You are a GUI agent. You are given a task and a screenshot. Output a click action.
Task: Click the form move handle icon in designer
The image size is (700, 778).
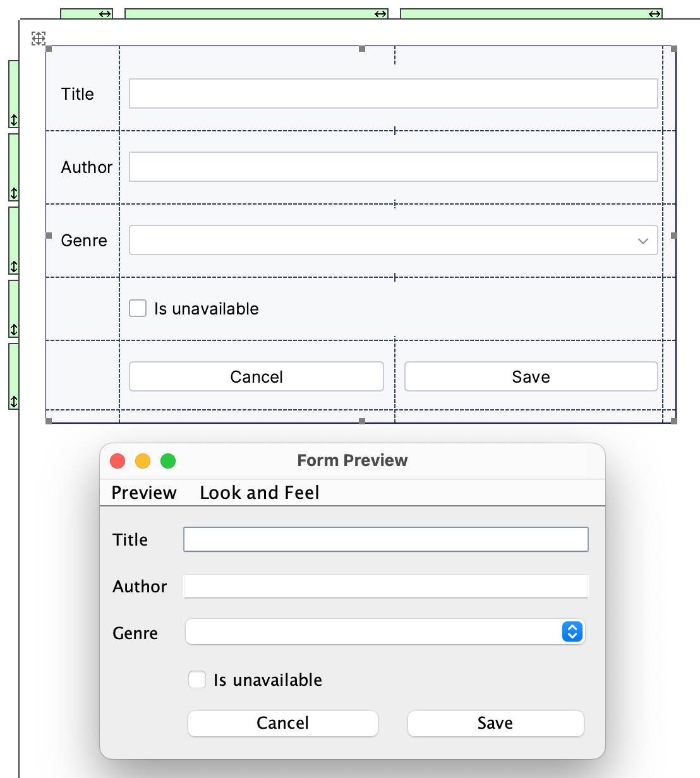point(38,39)
